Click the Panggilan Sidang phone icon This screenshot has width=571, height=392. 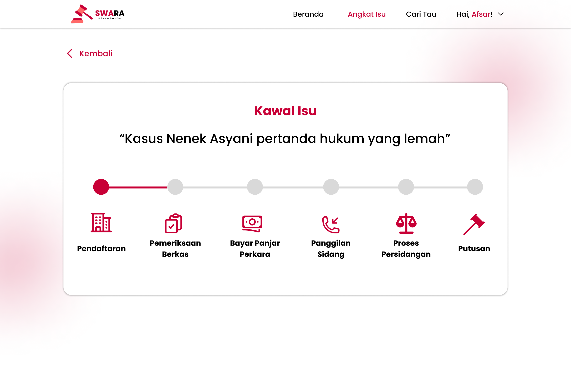pyautogui.click(x=331, y=225)
